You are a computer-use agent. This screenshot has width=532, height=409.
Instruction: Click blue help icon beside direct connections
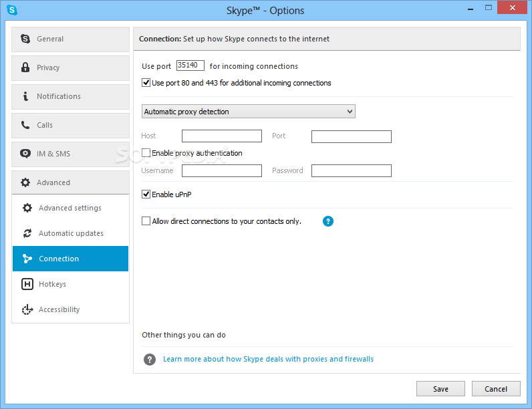327,221
